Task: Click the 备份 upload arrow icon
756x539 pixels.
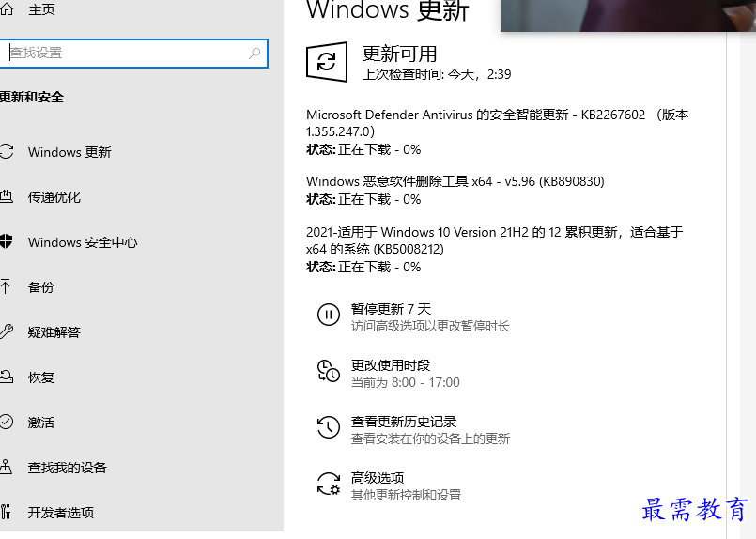Action: [x=6, y=286]
